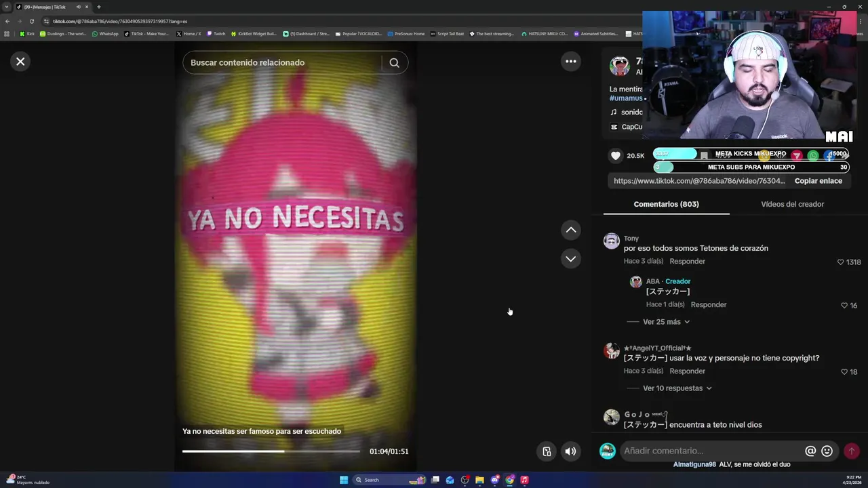Toggle auto-scroll icon beside volume

tap(547, 451)
